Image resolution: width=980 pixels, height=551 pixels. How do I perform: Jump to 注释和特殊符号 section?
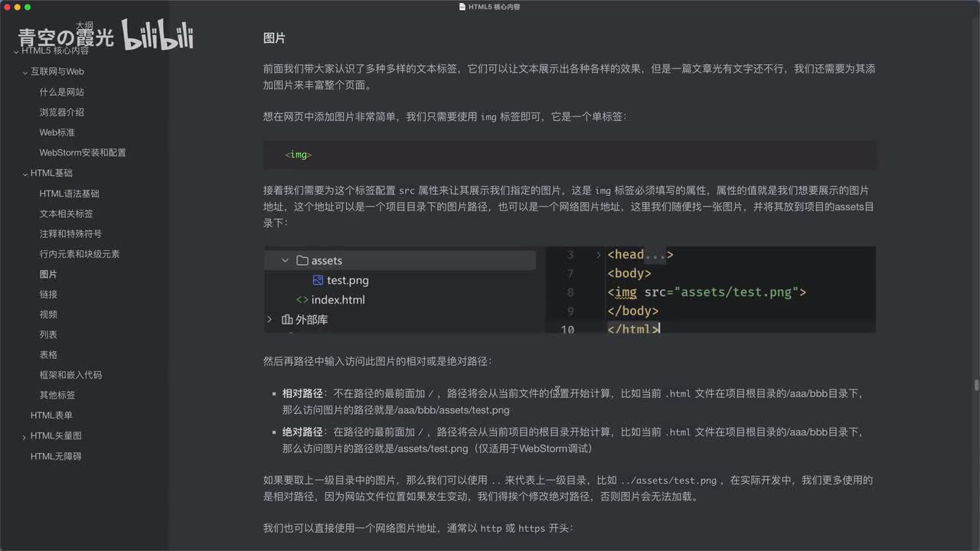[x=71, y=233]
